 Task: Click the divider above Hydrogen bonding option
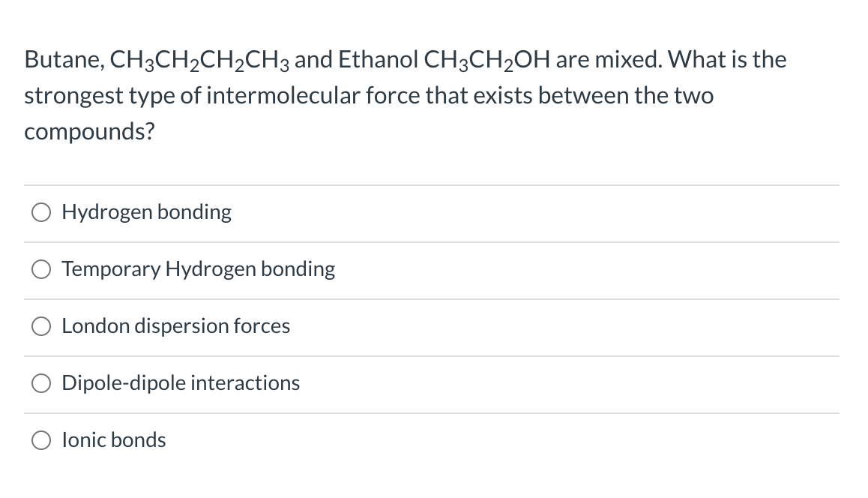tap(432, 184)
